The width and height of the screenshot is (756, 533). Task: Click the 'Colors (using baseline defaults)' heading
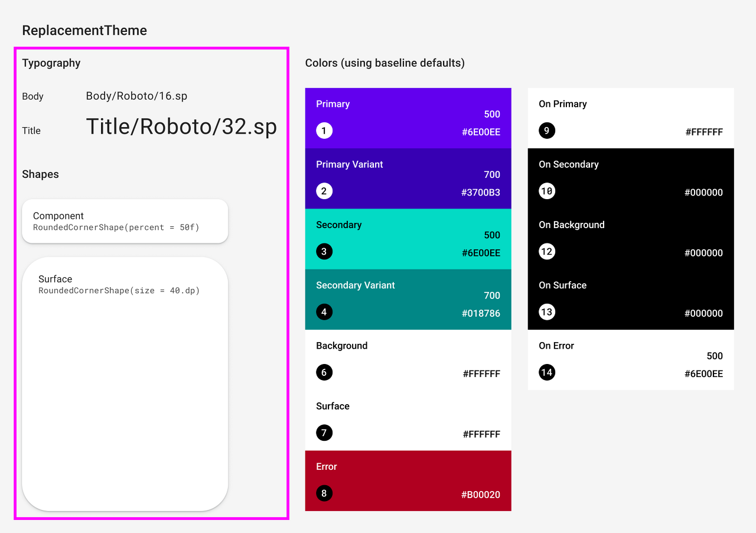pos(385,63)
